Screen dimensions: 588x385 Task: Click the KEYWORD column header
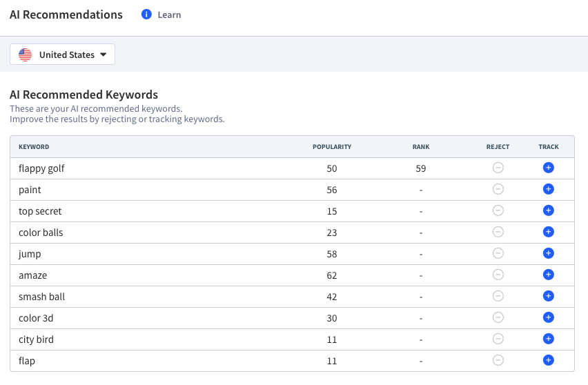(34, 146)
